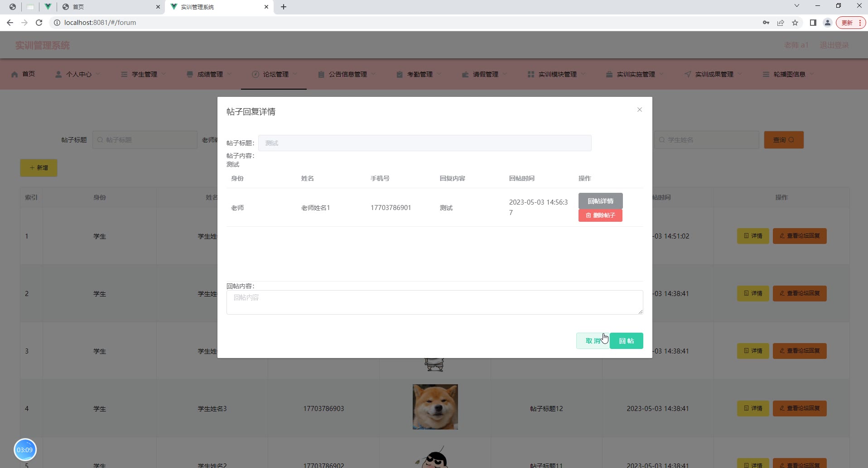
Task: Focus the 学生姓名 search box
Action: pyautogui.click(x=706, y=140)
